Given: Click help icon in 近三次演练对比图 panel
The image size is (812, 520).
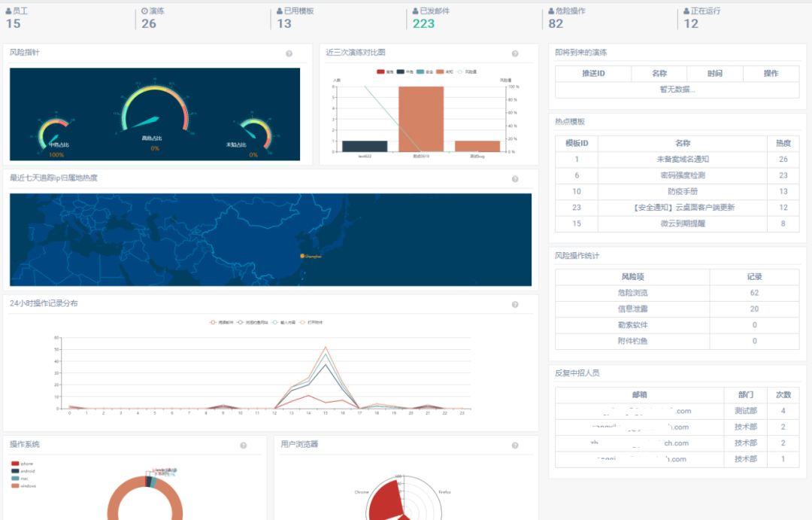Looking at the screenshot, I should click(x=515, y=53).
